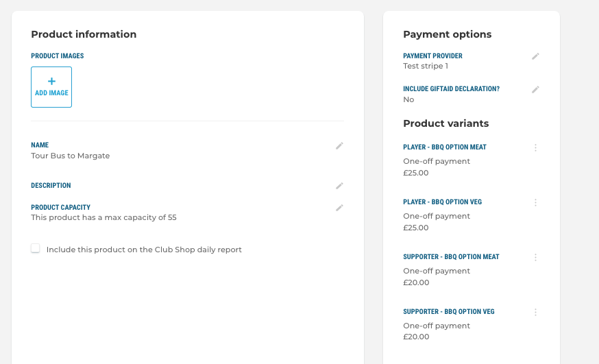This screenshot has width=599, height=364.
Task: Edit the product Name field pencil
Action: 339,146
